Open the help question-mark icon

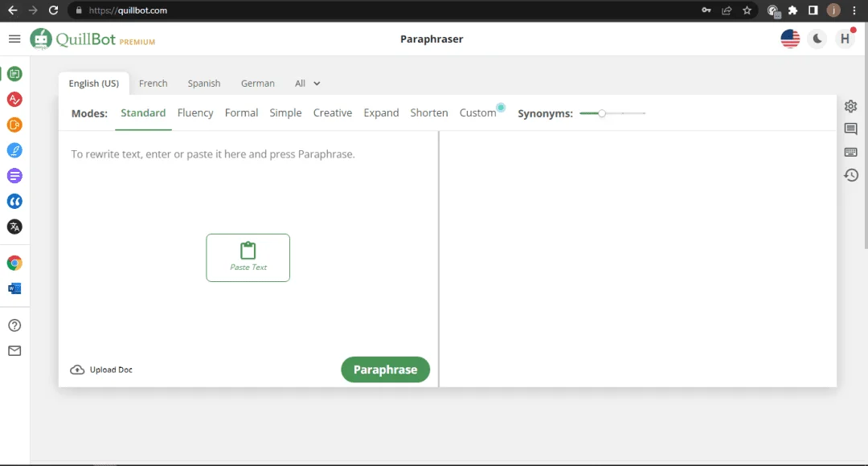click(15, 325)
